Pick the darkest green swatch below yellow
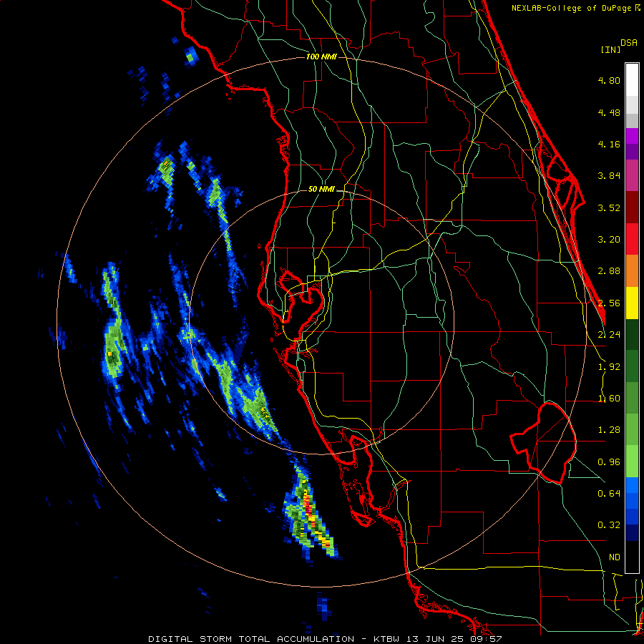 632,334
